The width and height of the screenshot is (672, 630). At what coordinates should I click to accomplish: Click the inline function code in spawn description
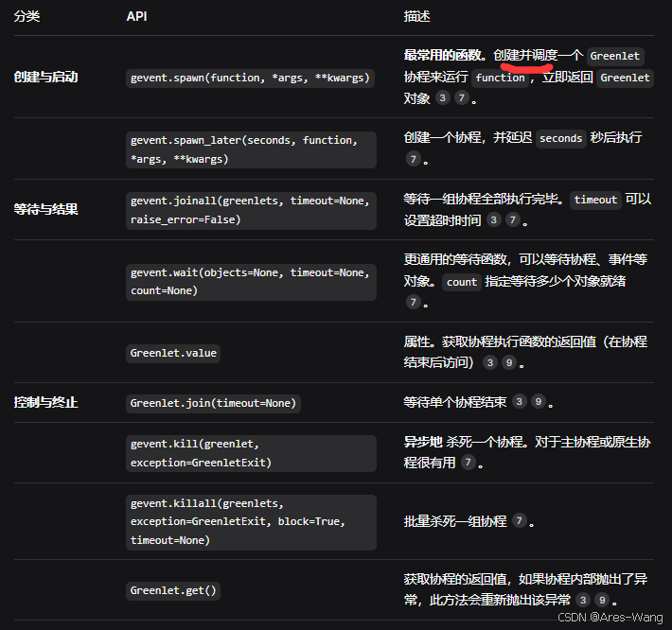click(x=501, y=78)
